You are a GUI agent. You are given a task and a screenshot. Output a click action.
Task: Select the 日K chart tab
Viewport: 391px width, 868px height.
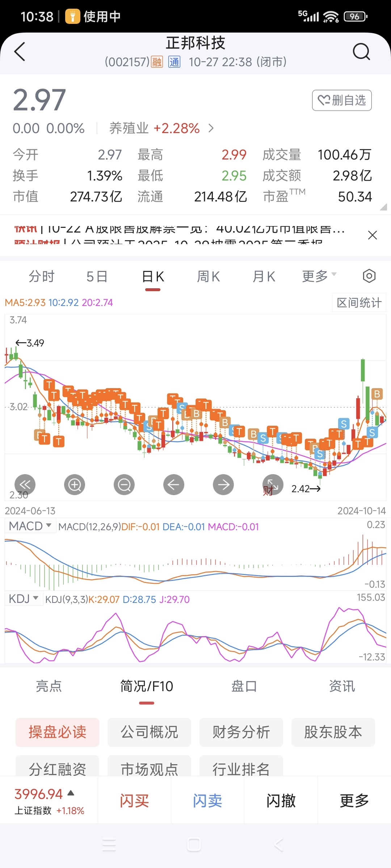coord(153,277)
